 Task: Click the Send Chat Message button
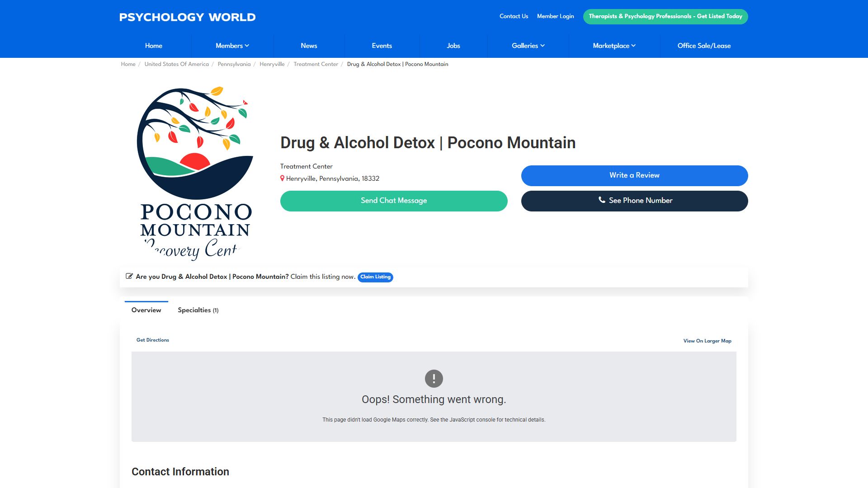pos(394,201)
